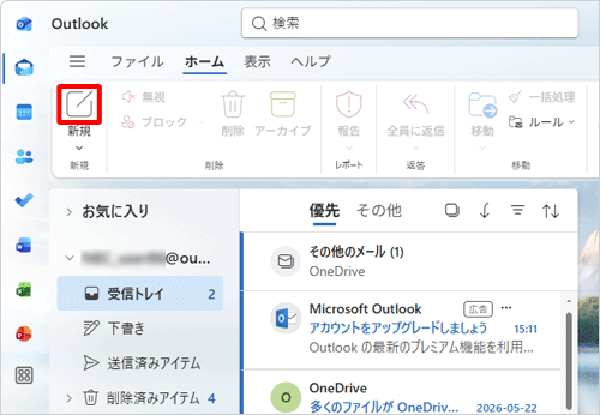Click the 全員に返信 reply all icon

(415, 104)
